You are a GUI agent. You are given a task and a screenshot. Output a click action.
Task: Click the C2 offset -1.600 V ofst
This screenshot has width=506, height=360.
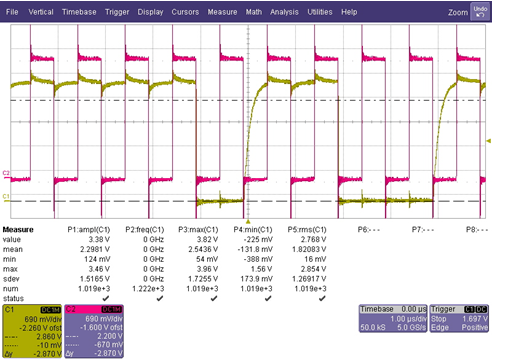pos(101,328)
